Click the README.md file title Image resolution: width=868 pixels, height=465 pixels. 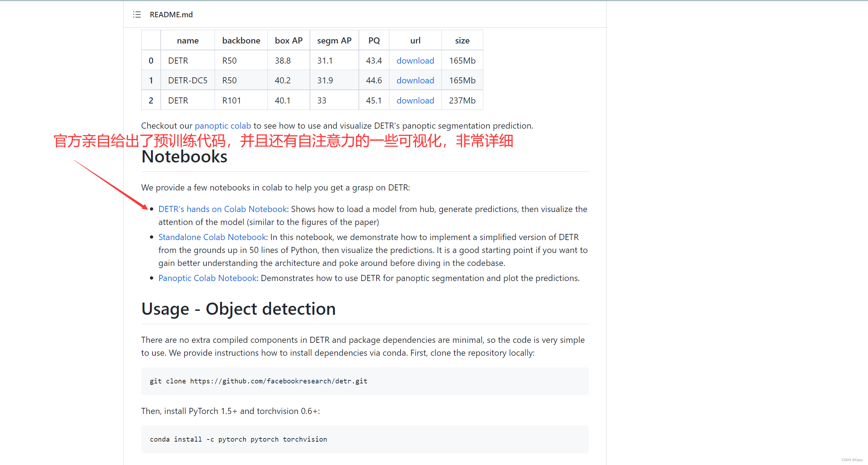click(x=171, y=14)
